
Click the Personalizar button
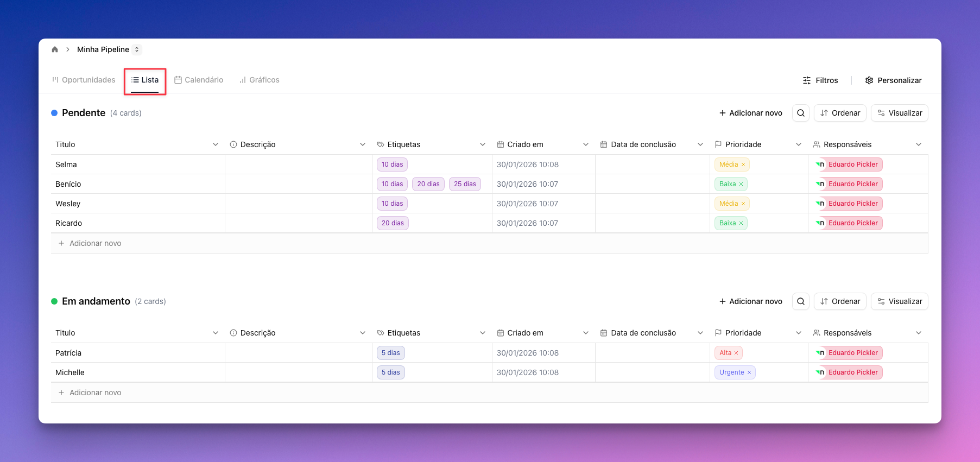[x=893, y=80]
